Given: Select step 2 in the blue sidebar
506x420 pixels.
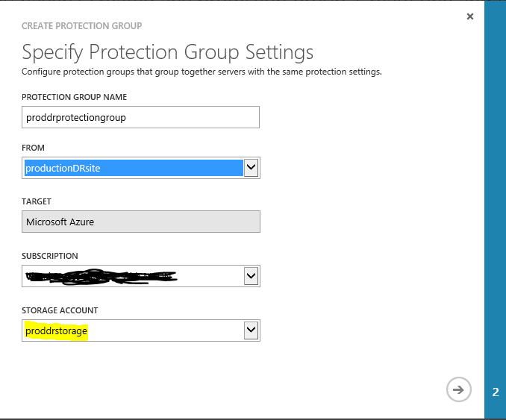Looking at the screenshot, I should [496, 392].
